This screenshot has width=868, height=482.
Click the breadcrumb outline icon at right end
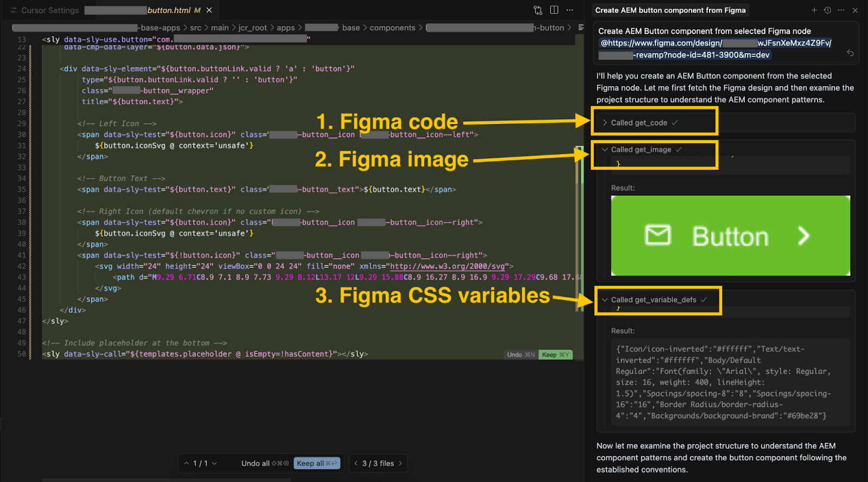click(581, 27)
